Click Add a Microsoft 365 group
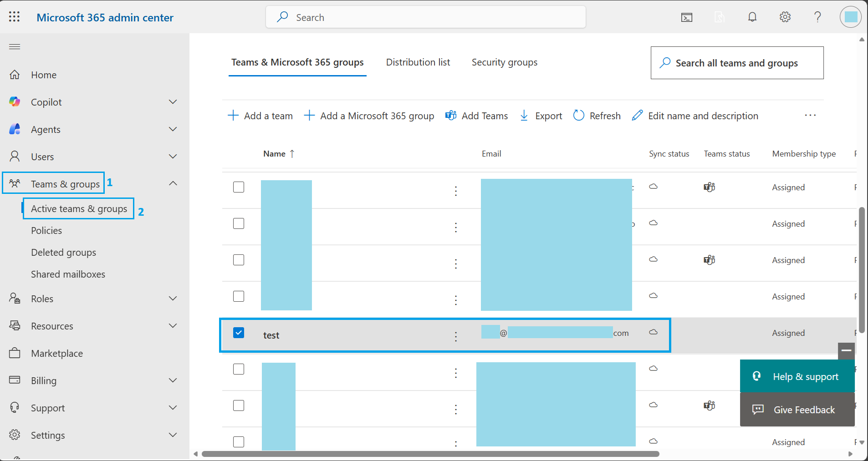Screen dimensions: 868x461 pos(369,116)
